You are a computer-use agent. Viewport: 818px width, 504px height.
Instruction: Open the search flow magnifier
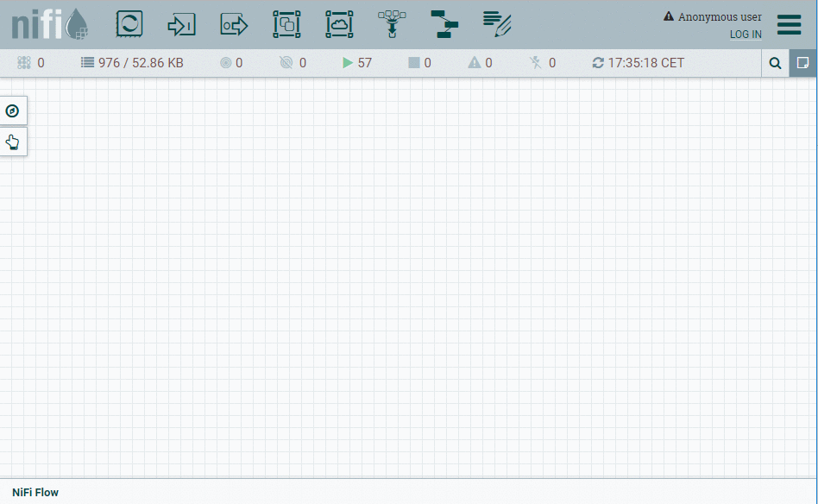(x=775, y=63)
